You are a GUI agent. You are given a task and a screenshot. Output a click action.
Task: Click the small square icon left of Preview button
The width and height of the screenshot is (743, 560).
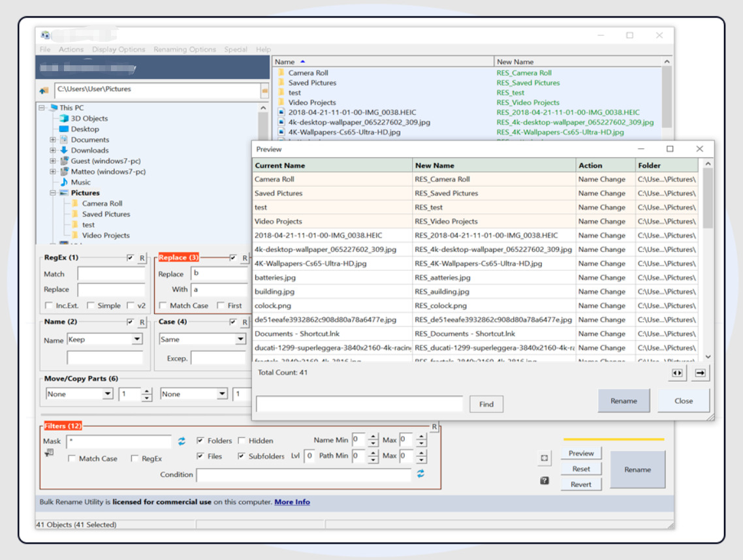545,458
